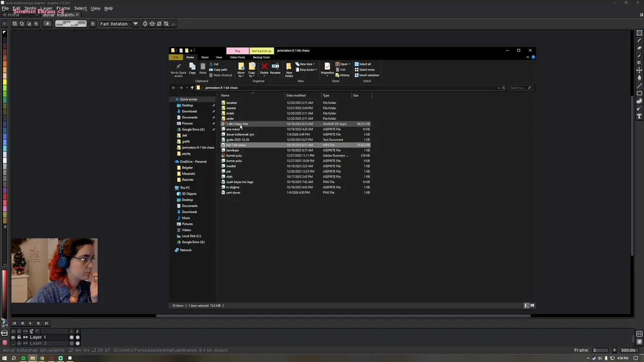
Task: Select subtract from selection mode icon
Action: click(x=29, y=24)
